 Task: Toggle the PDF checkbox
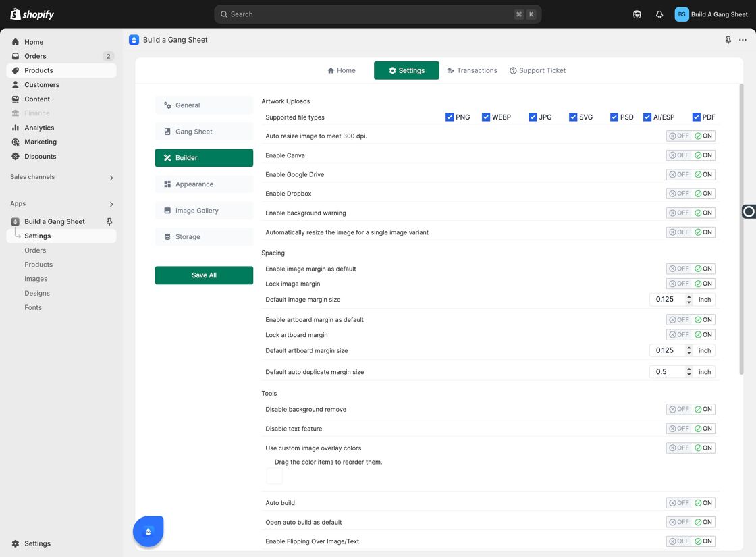tap(696, 117)
